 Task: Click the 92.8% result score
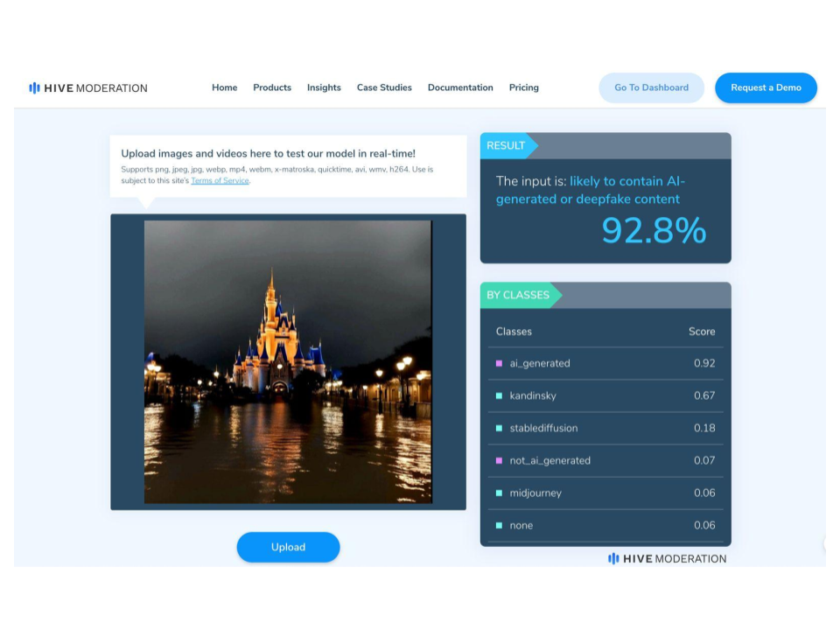[654, 230]
